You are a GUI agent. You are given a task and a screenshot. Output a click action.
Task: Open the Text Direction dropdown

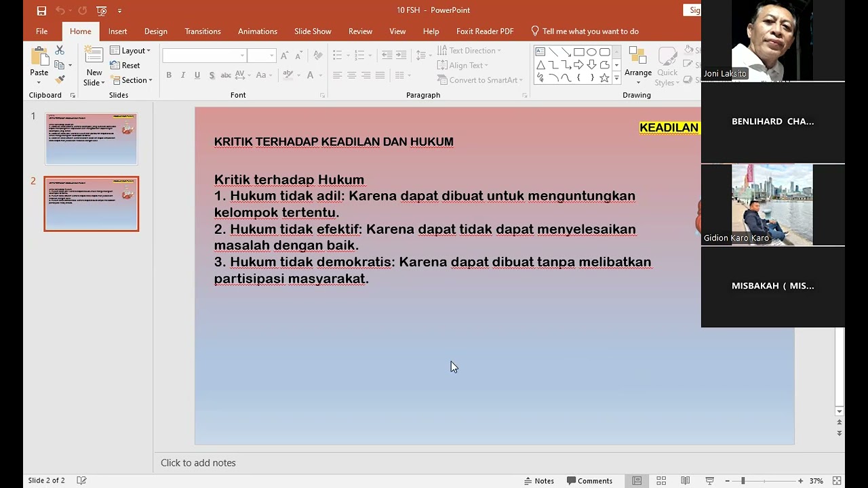pos(469,51)
